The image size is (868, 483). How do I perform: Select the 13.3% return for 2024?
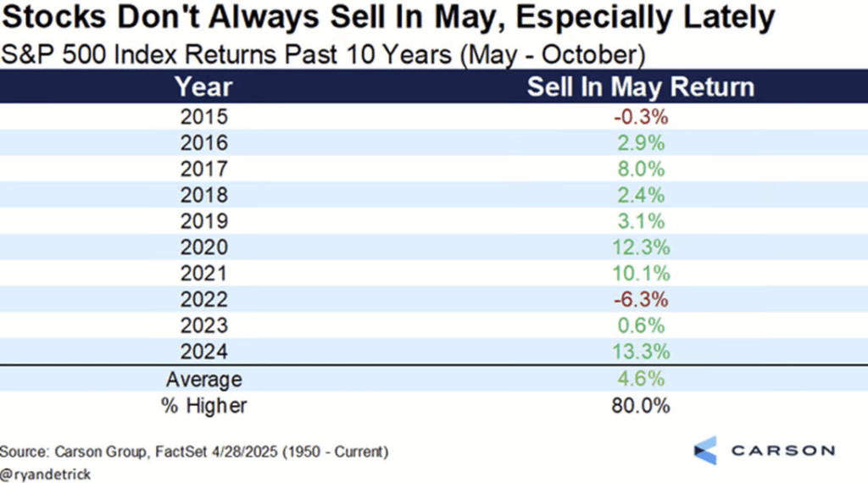[x=641, y=352]
